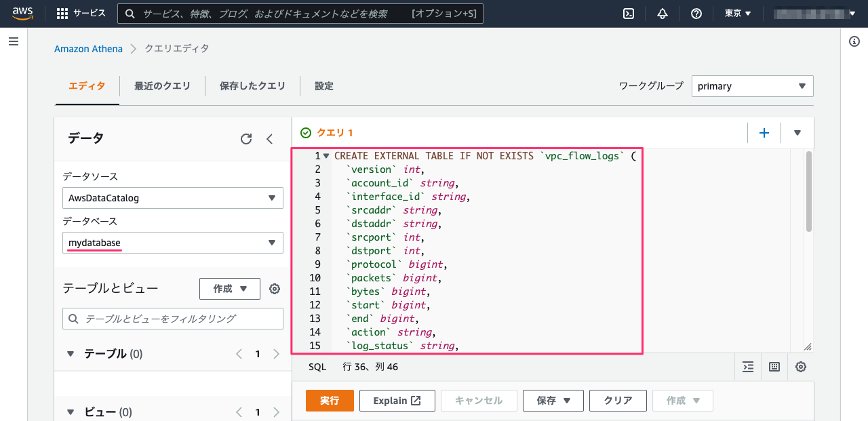Screen dimensions: 868x421
Task: Add a new query tab
Action: [x=764, y=133]
